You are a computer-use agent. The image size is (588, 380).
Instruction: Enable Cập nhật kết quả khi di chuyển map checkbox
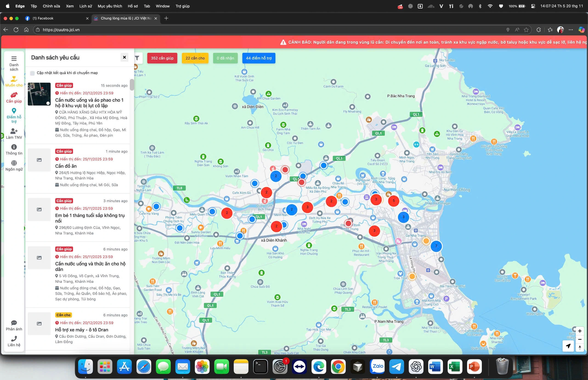(32, 73)
